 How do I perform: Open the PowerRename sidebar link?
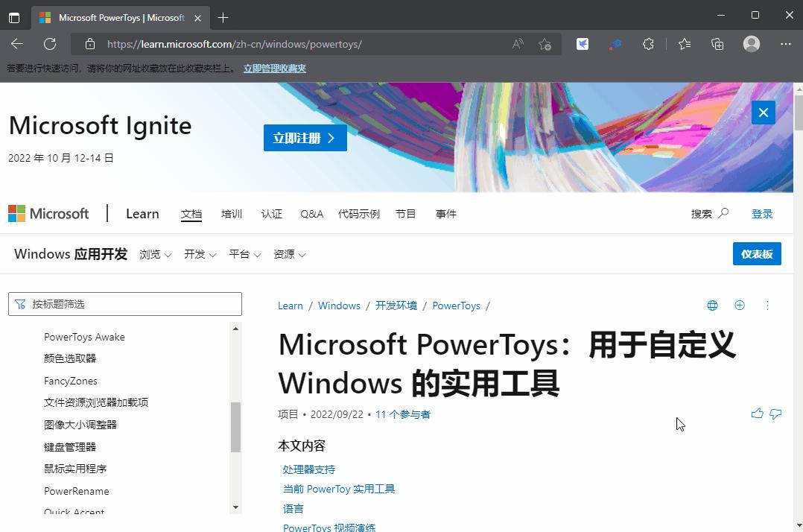pyautogui.click(x=77, y=491)
